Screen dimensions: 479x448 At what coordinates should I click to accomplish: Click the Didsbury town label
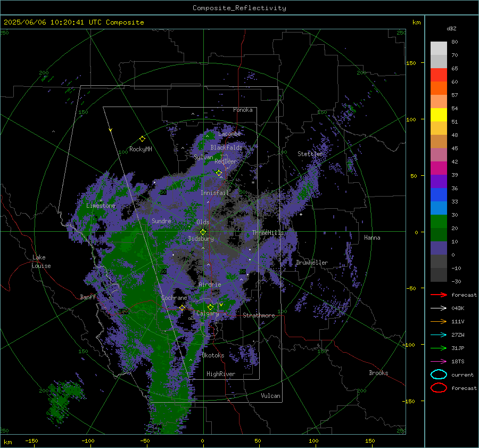coord(201,239)
